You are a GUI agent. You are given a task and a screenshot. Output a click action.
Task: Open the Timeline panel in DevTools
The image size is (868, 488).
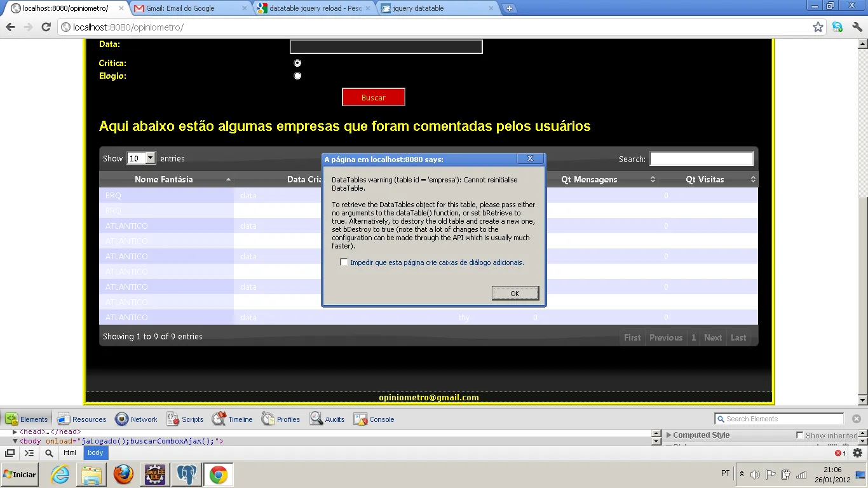[232, 419]
